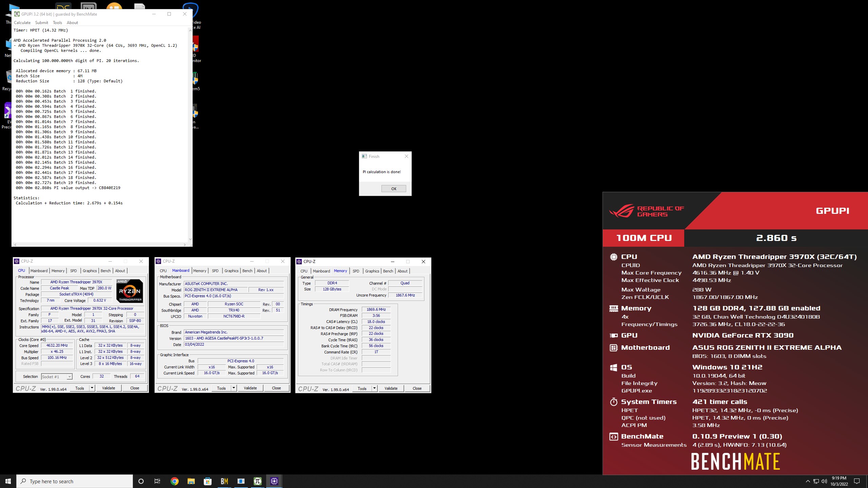The width and height of the screenshot is (868, 488).
Task: Open the About menu in GPUPI
Action: 72,23
